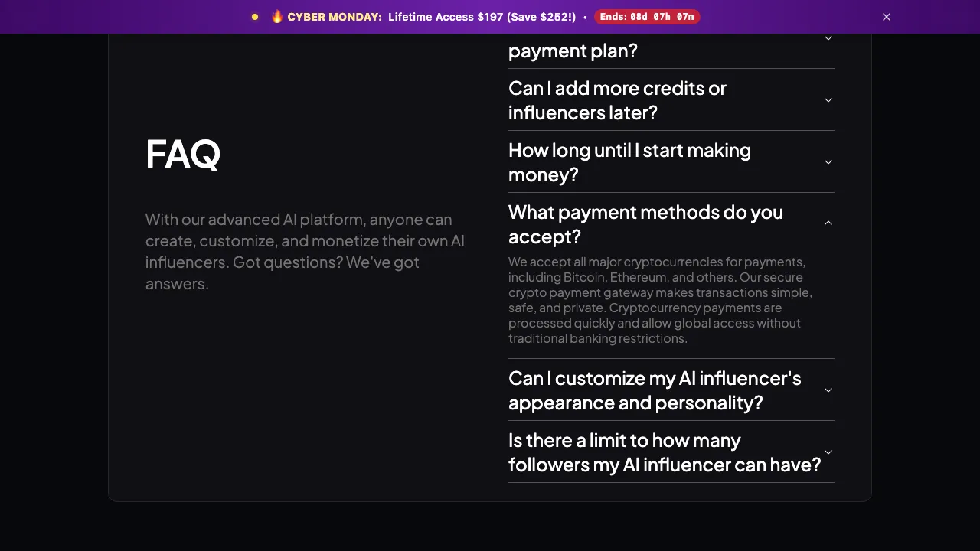Click the fire emoji in the promo banner

[277, 16]
